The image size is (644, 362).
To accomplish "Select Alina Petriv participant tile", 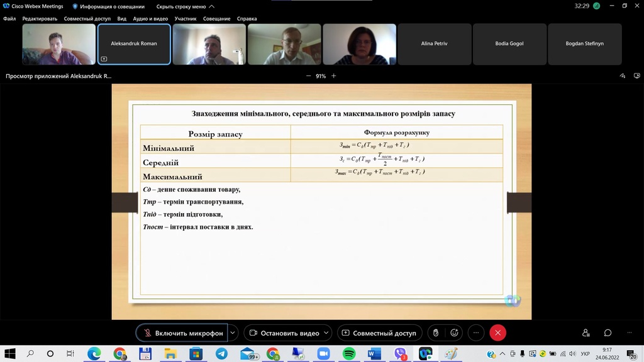I will tap(434, 44).
